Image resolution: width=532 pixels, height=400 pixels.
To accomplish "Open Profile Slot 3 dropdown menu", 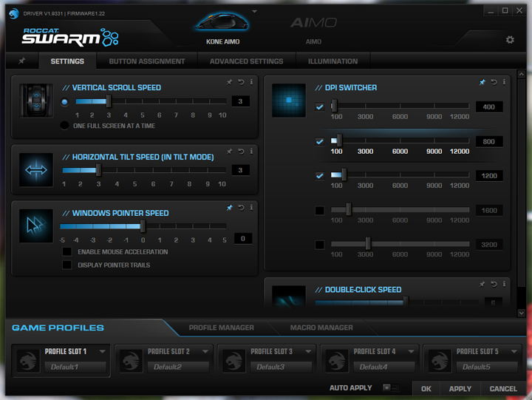I will (308, 352).
